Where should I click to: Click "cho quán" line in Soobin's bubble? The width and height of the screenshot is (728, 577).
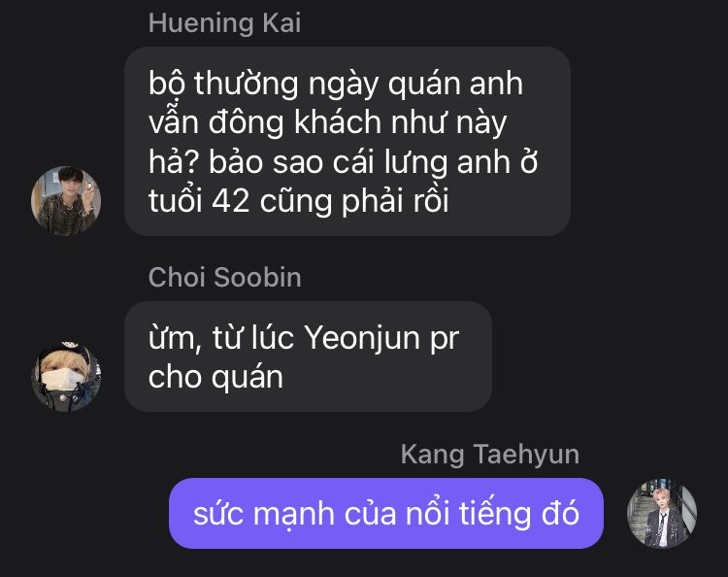coord(215,377)
